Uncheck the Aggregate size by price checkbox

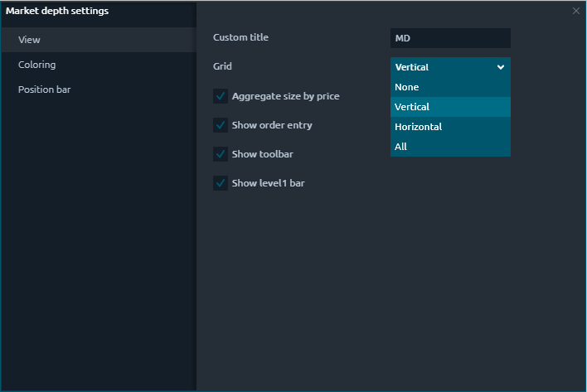tap(221, 96)
